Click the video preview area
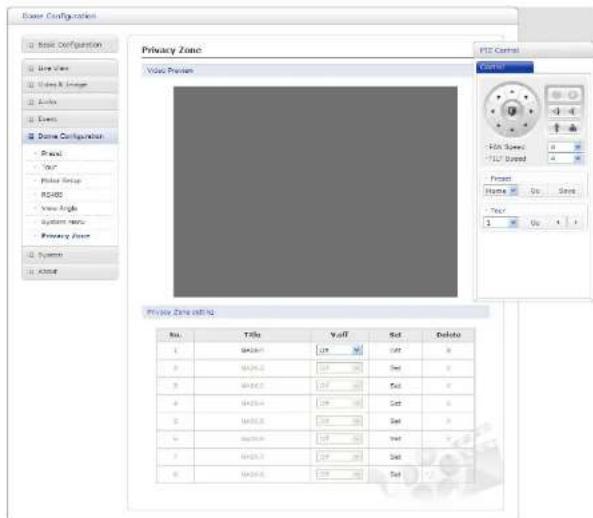The width and height of the screenshot is (593, 518). (x=315, y=191)
